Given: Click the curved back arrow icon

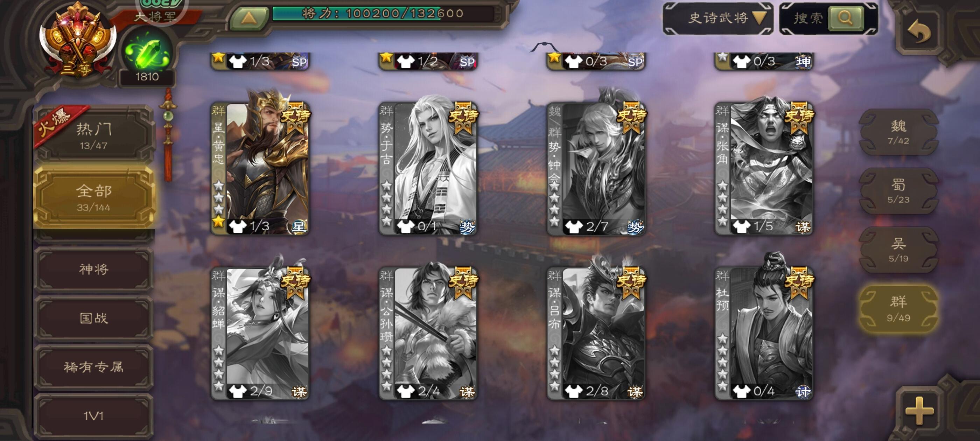Looking at the screenshot, I should click(919, 31).
